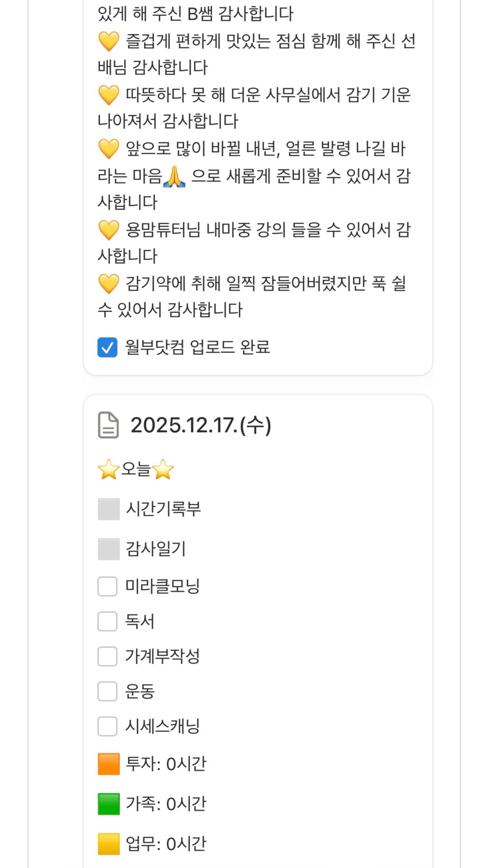Screen dimensions: 491x868
Task: Check the 미라클모닝 checkbox
Action: click(x=108, y=586)
